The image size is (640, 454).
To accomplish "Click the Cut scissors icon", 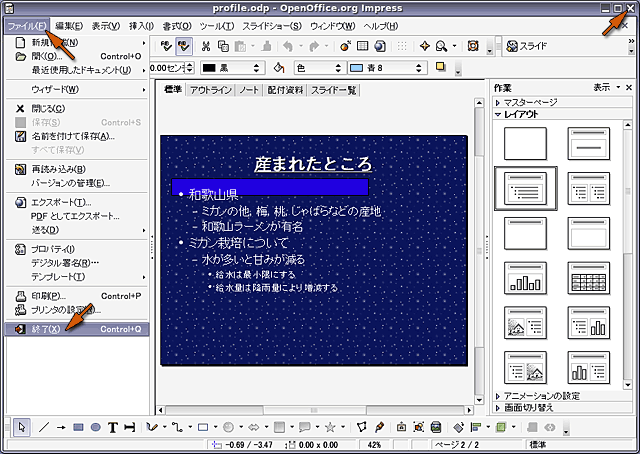I will point(205,46).
